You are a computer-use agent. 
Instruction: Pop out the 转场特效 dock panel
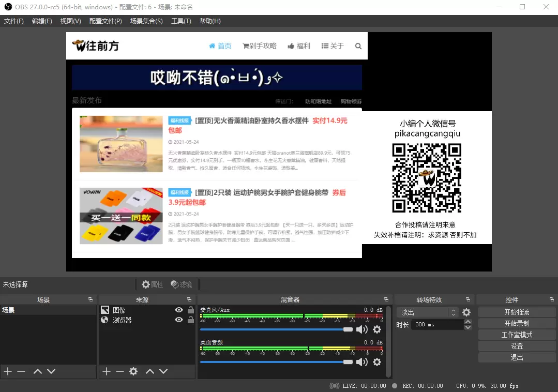pos(468,299)
